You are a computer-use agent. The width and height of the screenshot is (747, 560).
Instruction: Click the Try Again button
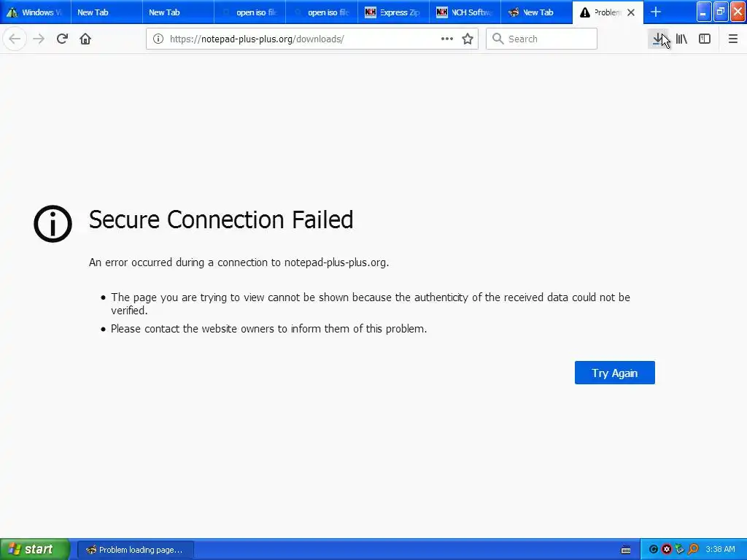pyautogui.click(x=614, y=373)
